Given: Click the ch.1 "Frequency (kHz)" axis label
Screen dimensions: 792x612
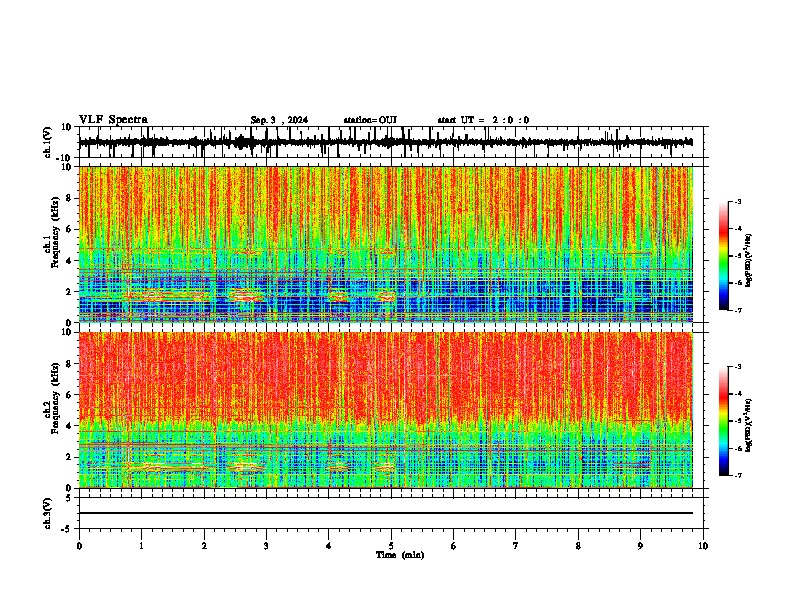Looking at the screenshot, I should point(55,233).
